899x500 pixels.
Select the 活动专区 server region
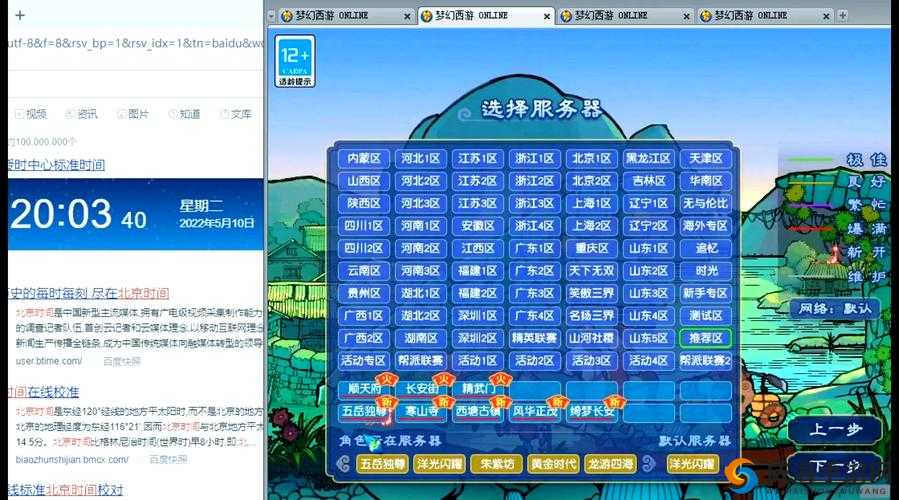[363, 361]
